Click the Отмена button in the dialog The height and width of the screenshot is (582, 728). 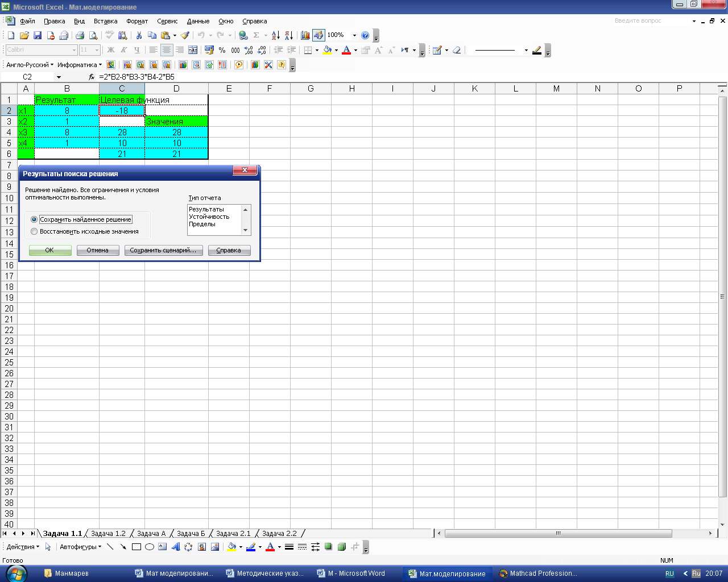(x=98, y=250)
